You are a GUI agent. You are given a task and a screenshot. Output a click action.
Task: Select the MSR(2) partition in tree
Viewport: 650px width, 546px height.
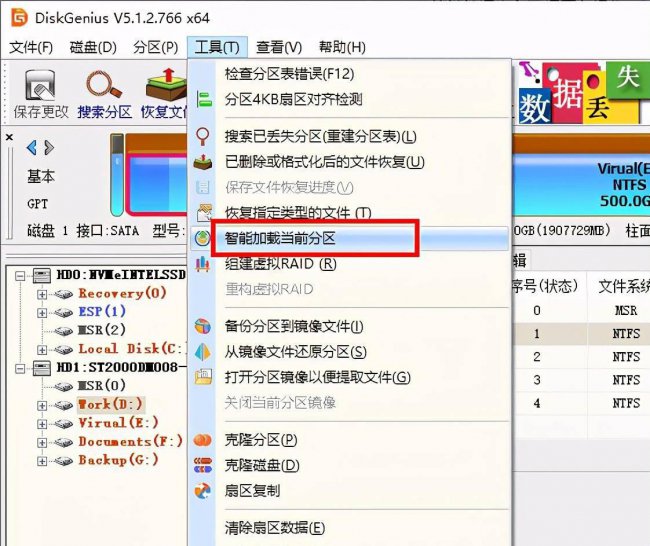[102, 330]
